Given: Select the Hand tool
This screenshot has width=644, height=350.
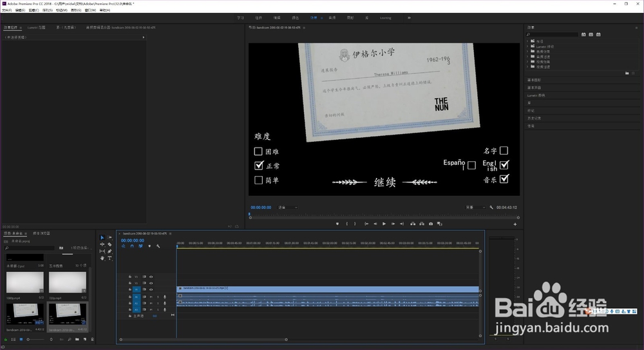Looking at the screenshot, I should coord(102,258).
